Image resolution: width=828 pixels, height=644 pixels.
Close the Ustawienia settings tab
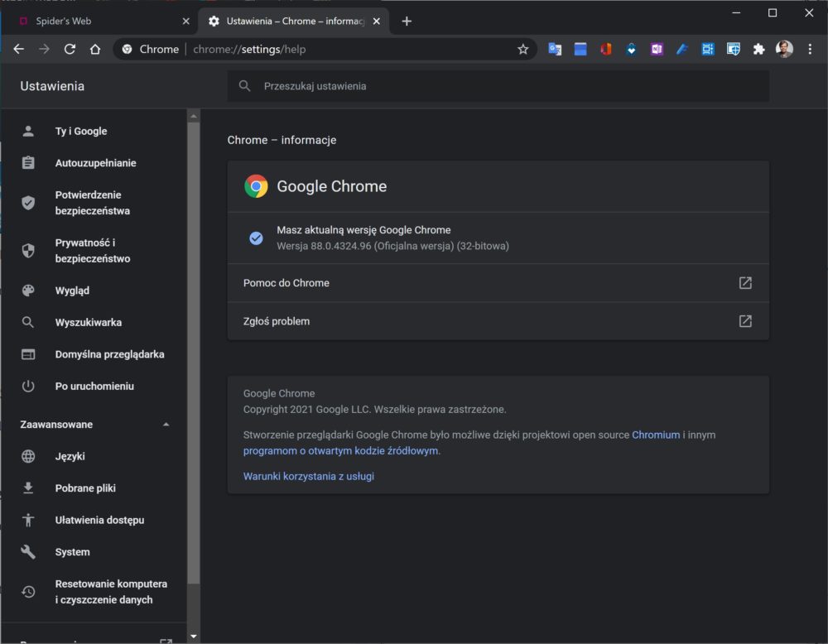coord(377,22)
